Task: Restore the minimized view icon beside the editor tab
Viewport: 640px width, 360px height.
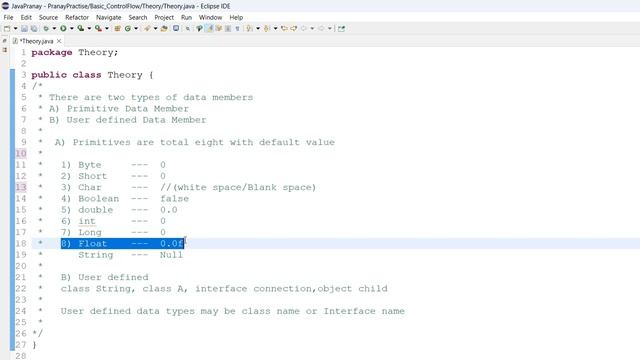Action: pyautogui.click(x=4, y=41)
